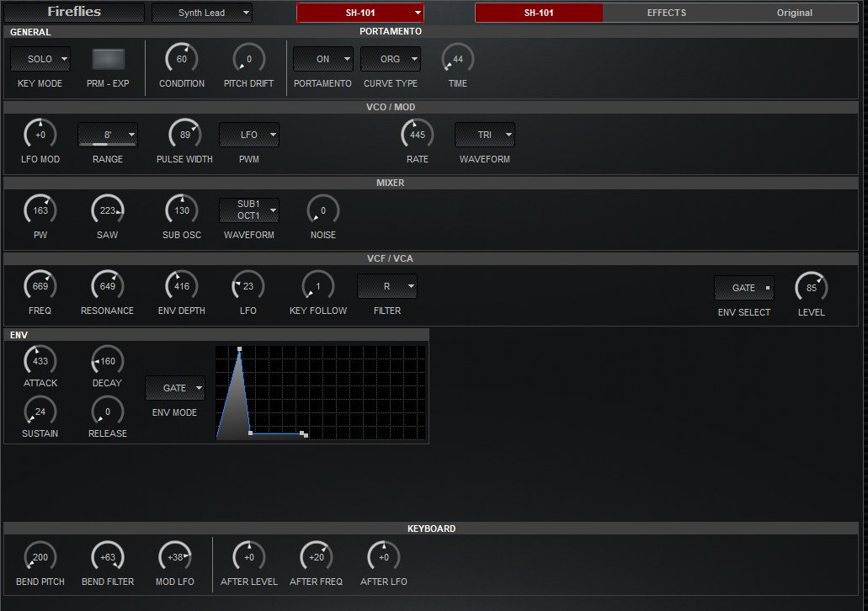Click the VCF LFO knob at 23
Image resolution: width=868 pixels, height=611 pixels.
pos(248,286)
